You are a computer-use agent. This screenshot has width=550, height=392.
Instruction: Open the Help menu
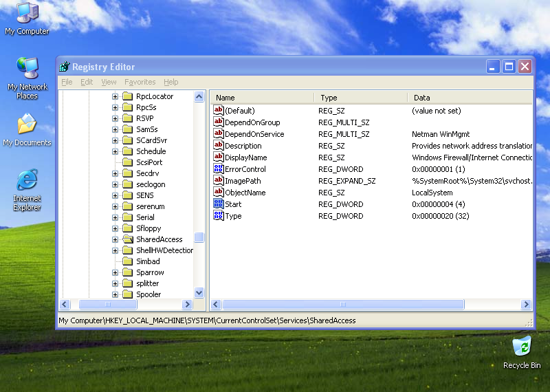[170, 82]
